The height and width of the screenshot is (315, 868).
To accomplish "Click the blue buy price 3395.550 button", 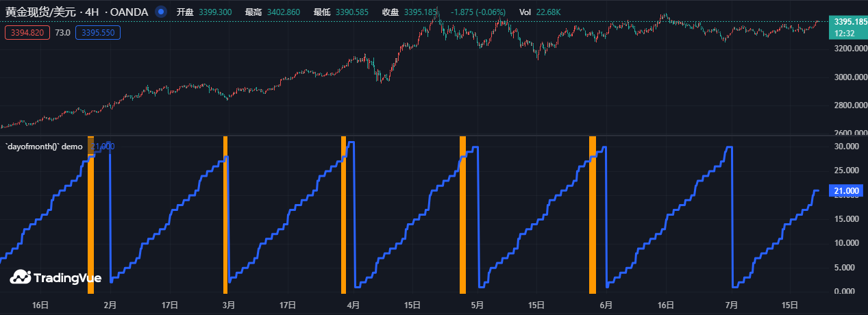I will (x=98, y=32).
